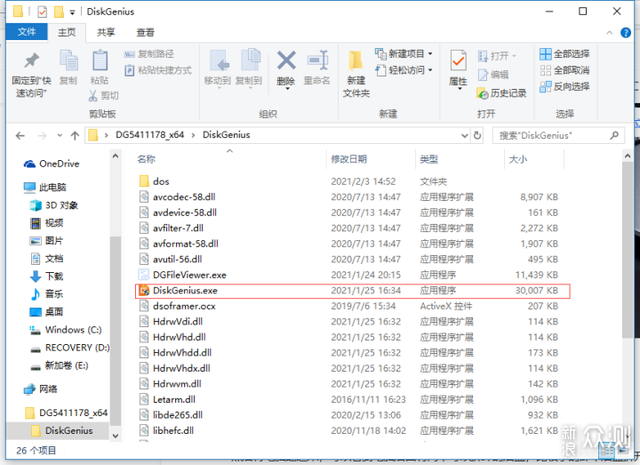Click the History icon

[x=482, y=93]
